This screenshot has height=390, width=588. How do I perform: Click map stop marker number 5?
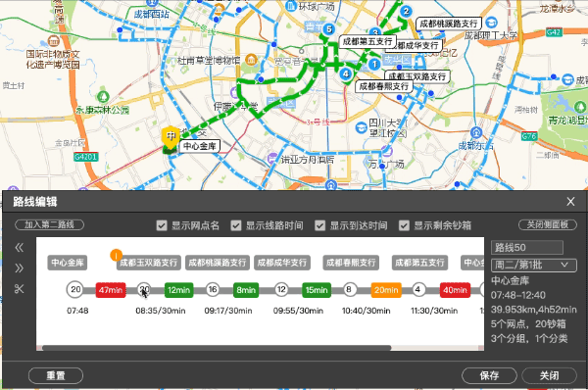(329, 28)
